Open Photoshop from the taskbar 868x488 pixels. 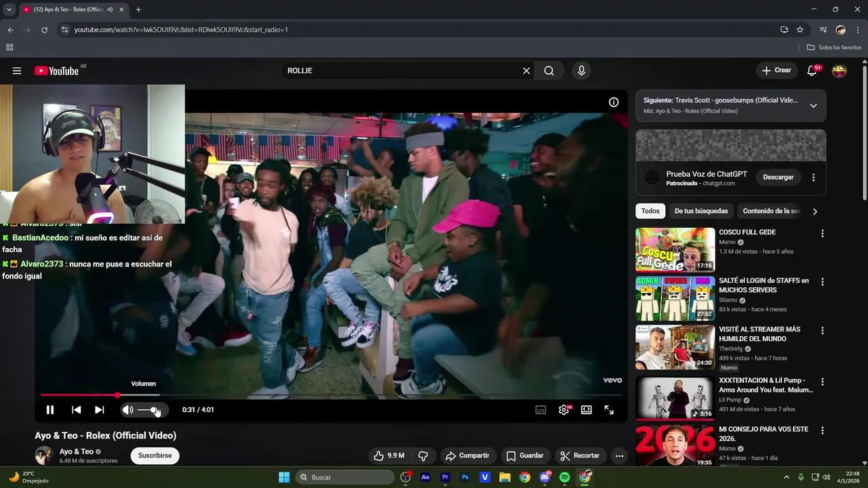click(465, 477)
